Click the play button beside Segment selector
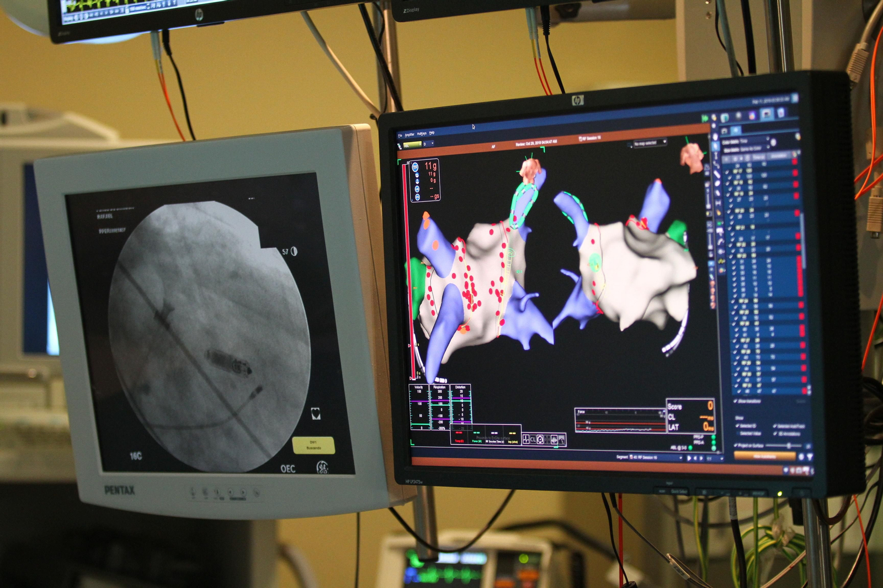This screenshot has width=883, height=588. [689, 458]
